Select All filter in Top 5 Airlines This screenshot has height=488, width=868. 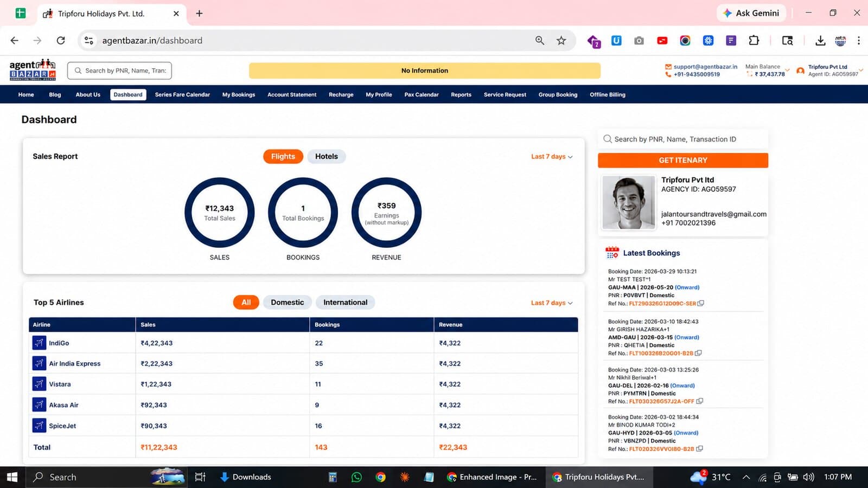[246, 303]
